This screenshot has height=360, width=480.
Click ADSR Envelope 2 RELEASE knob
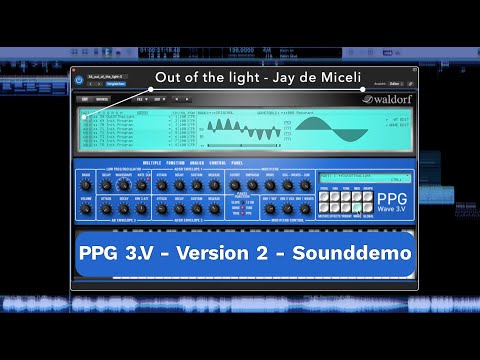coord(214,209)
